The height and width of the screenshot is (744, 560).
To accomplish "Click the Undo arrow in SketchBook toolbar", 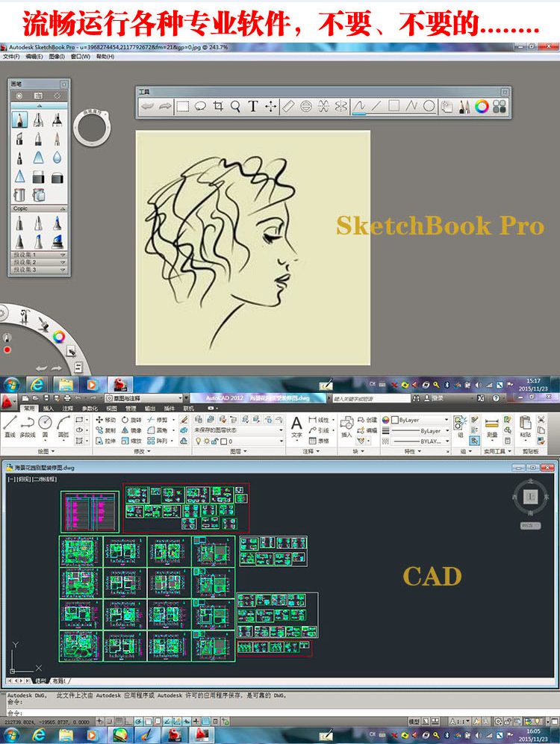I will [148, 106].
